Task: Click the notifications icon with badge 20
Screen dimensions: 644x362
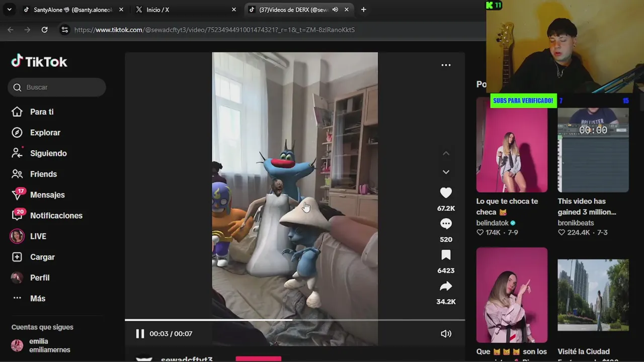Action: click(17, 215)
